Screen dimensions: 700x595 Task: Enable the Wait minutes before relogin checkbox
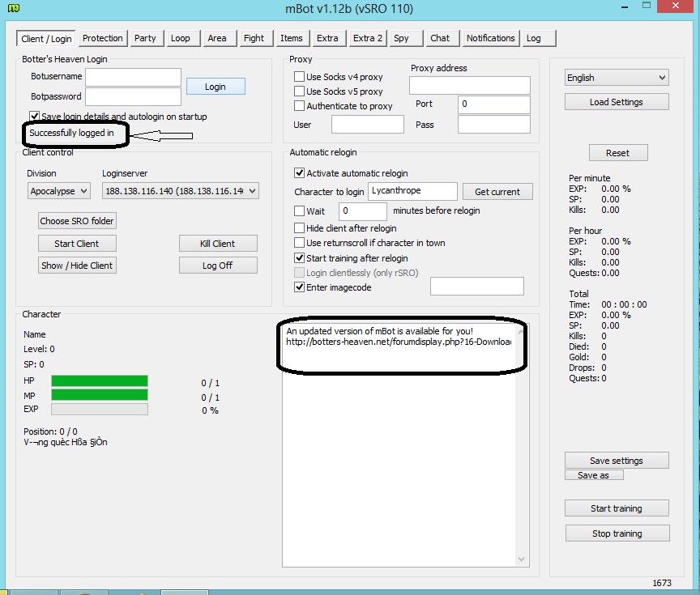(x=299, y=210)
